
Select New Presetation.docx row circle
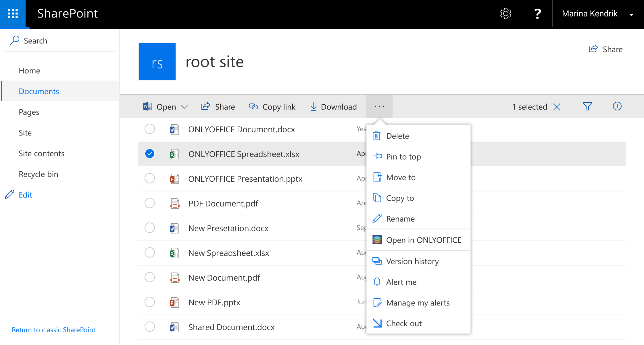coord(150,228)
